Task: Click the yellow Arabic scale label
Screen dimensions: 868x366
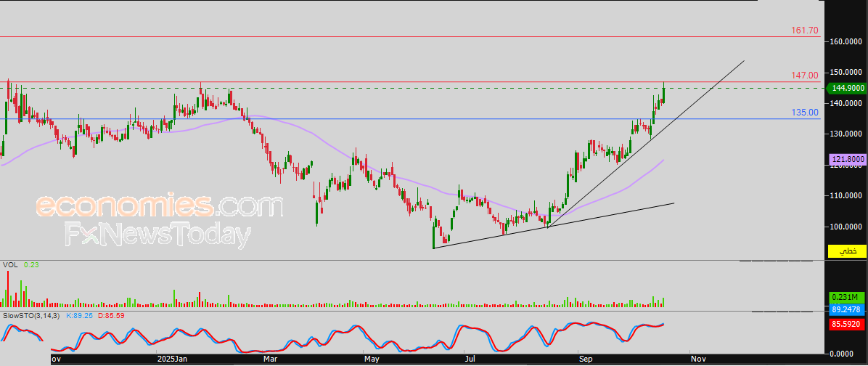Action: click(847, 251)
